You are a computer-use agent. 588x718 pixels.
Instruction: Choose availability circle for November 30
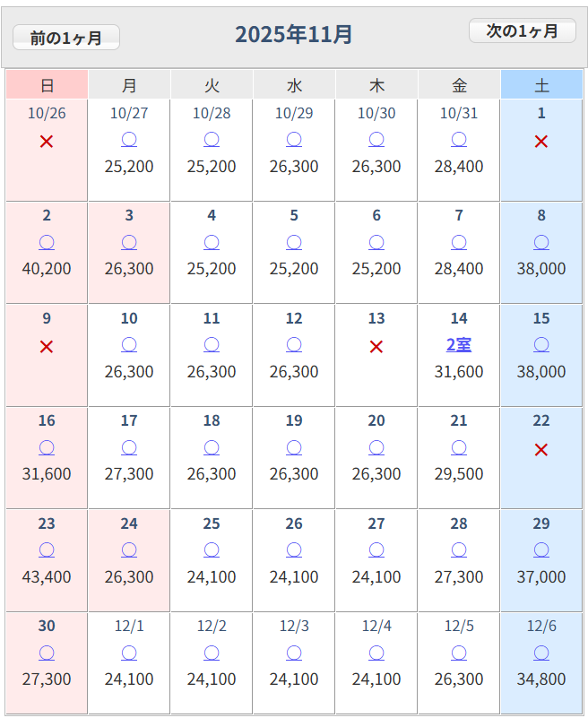tap(47, 653)
